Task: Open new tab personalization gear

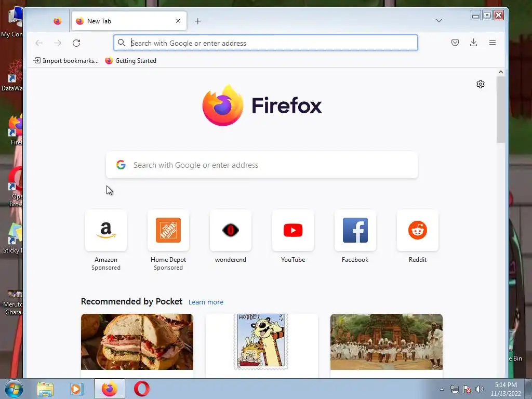Action: tap(481, 84)
